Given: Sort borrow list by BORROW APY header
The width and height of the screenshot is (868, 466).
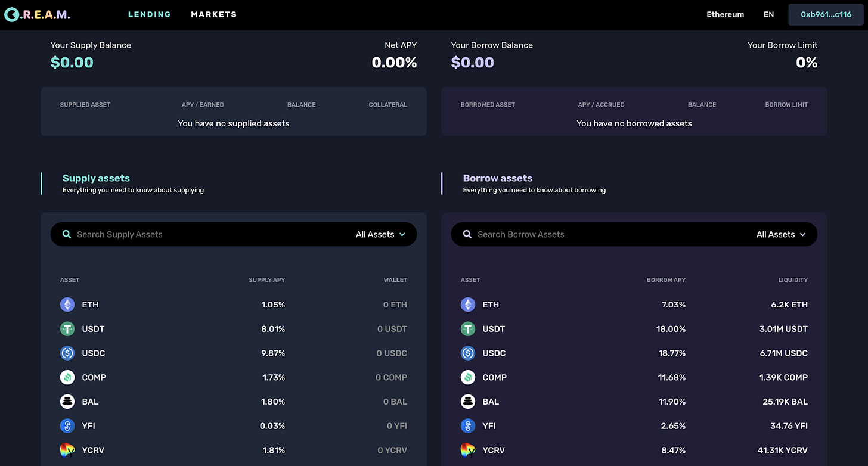Looking at the screenshot, I should [666, 280].
